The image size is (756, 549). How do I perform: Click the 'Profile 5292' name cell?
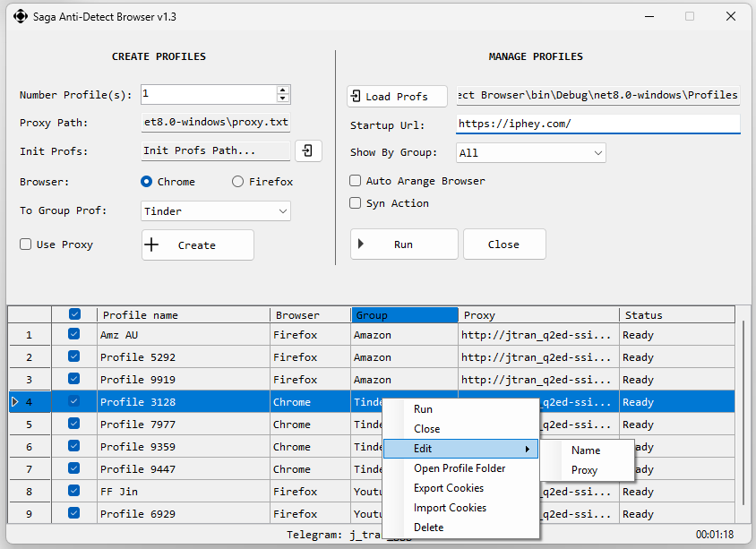[184, 357]
